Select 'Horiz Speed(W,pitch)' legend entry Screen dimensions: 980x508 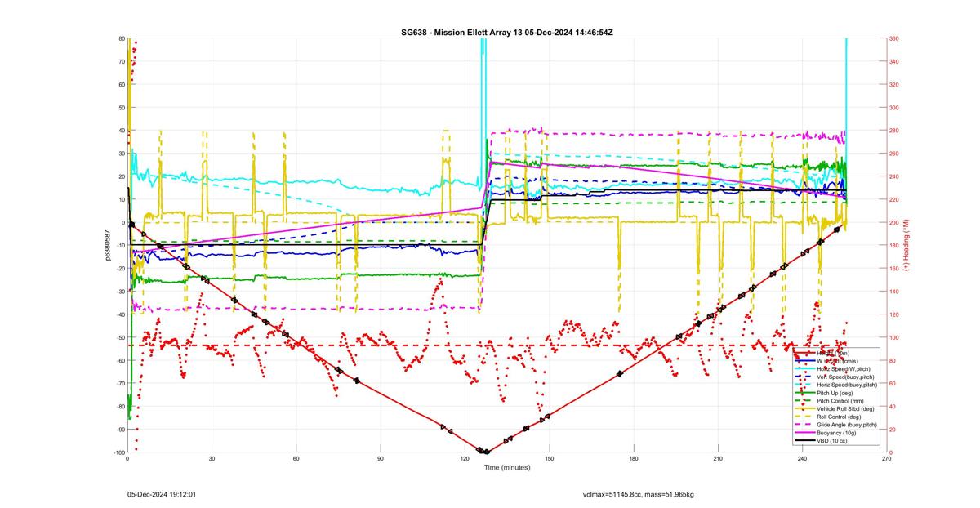tap(844, 369)
